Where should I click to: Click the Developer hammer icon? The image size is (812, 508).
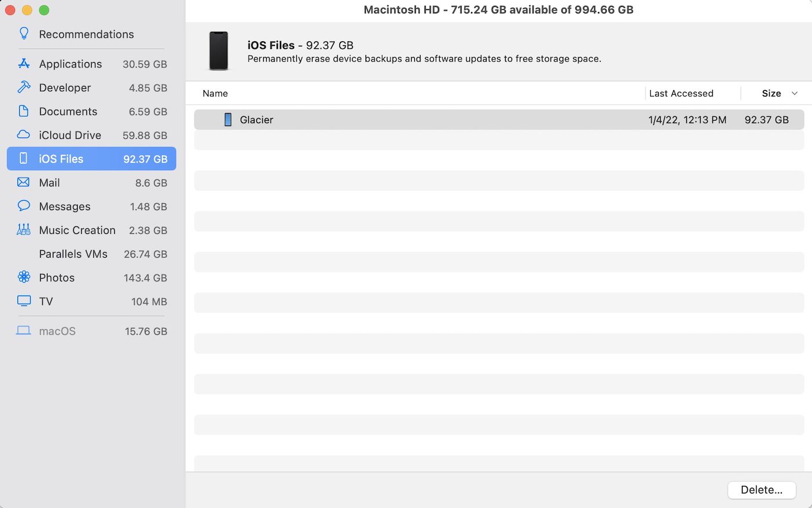tap(24, 88)
